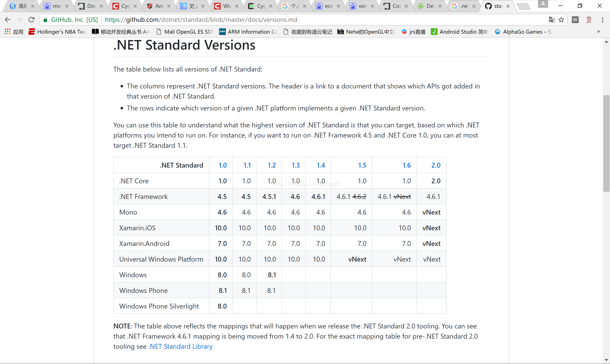Click the '.NET Standard Versions' heading
The height and width of the screenshot is (364, 610).
point(184,45)
